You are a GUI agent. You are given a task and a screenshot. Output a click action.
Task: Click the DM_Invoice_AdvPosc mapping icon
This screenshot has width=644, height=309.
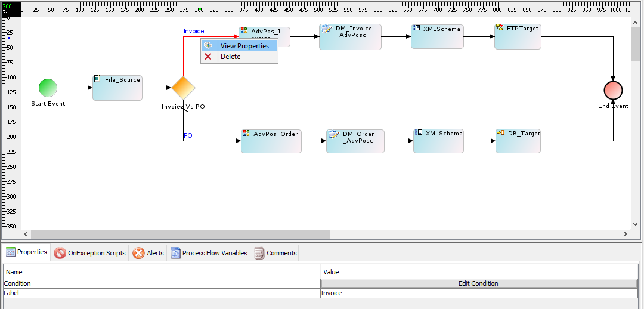point(326,29)
